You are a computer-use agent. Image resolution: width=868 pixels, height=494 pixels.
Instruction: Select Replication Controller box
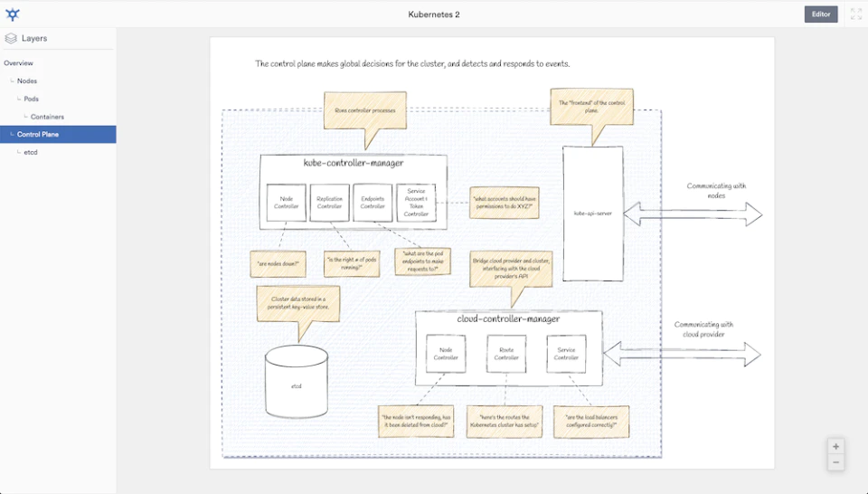point(329,203)
